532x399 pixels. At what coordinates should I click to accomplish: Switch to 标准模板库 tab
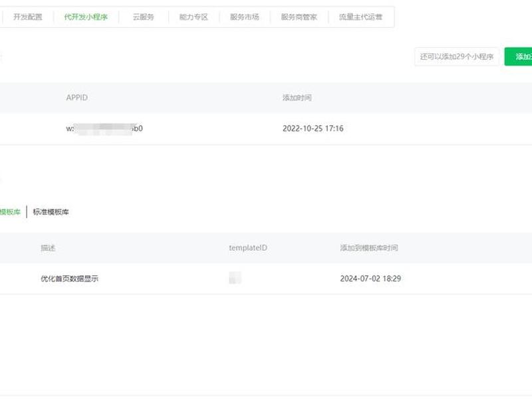[51, 212]
